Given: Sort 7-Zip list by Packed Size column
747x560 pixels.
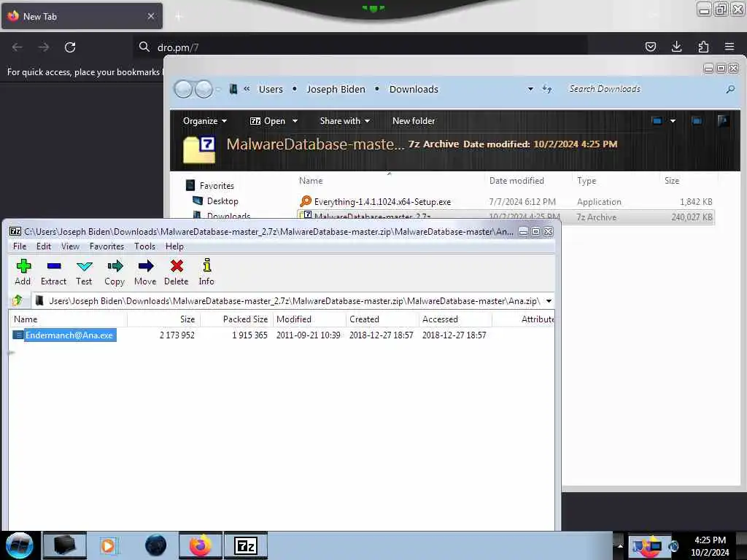Looking at the screenshot, I should (x=236, y=319).
